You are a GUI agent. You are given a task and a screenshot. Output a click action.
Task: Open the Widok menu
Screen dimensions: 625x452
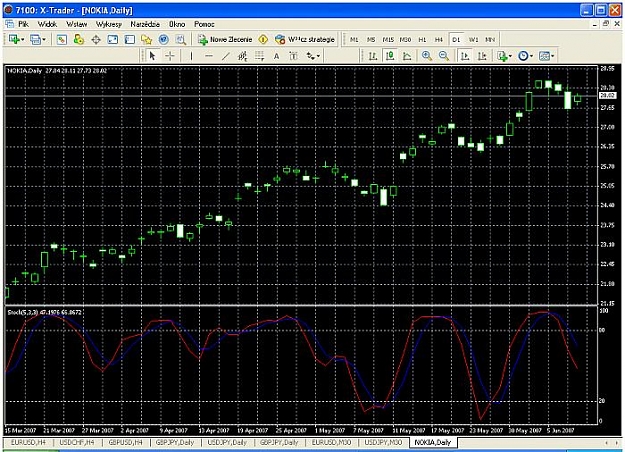point(47,24)
